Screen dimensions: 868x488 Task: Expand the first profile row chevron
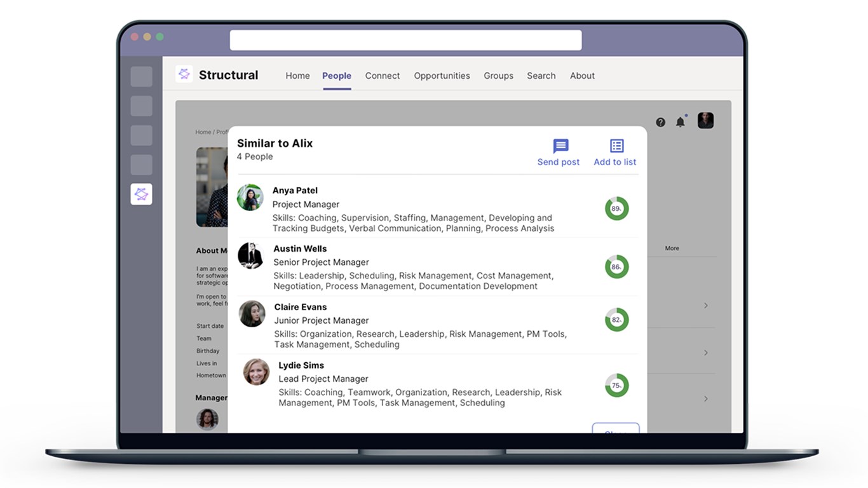(706, 306)
